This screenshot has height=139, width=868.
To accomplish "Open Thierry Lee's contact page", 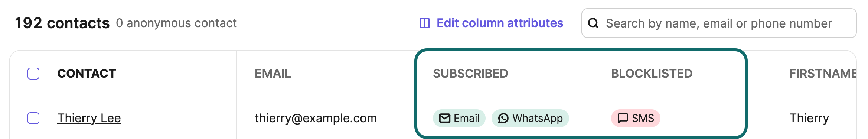I will pyautogui.click(x=89, y=118).
